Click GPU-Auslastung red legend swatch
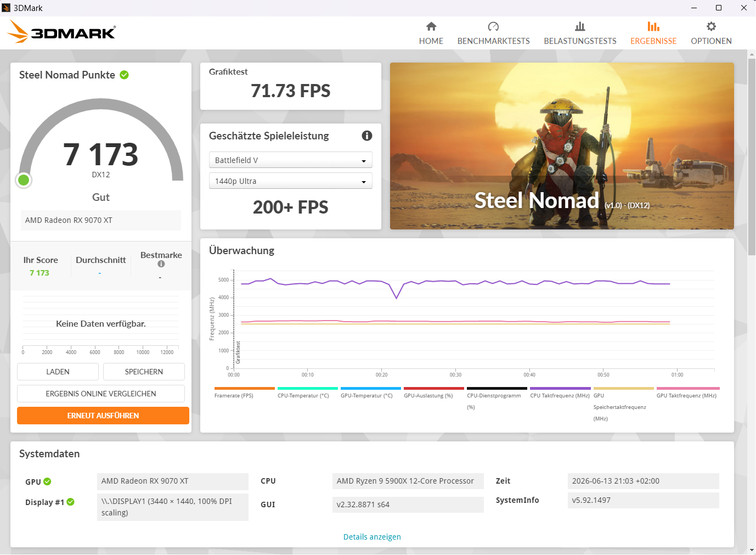This screenshot has width=756, height=555. (x=434, y=388)
